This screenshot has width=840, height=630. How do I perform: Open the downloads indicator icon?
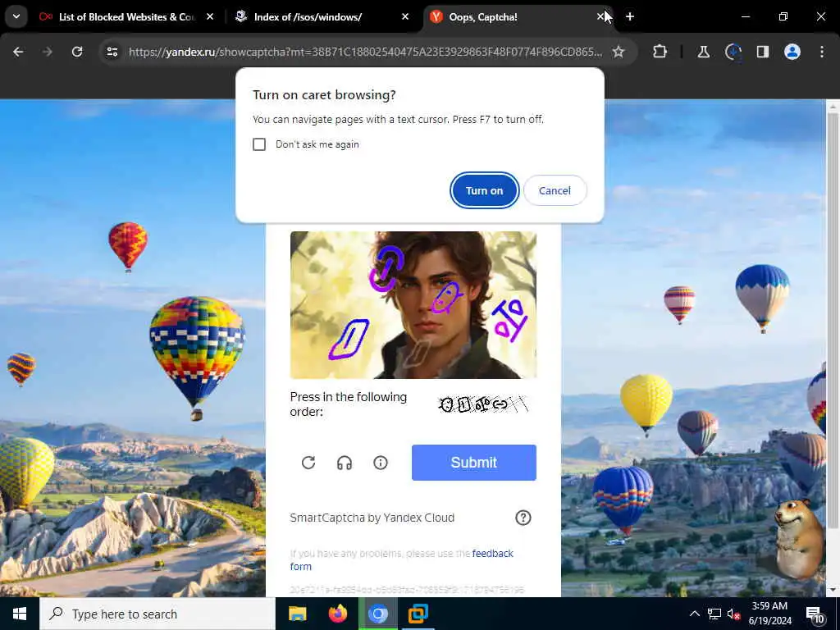pos(733,52)
